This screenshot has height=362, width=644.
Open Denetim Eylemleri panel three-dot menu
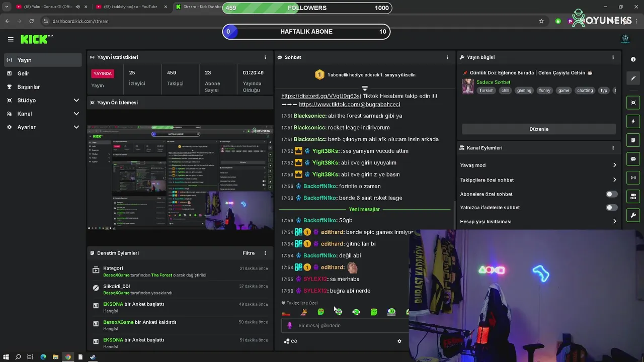click(x=266, y=253)
